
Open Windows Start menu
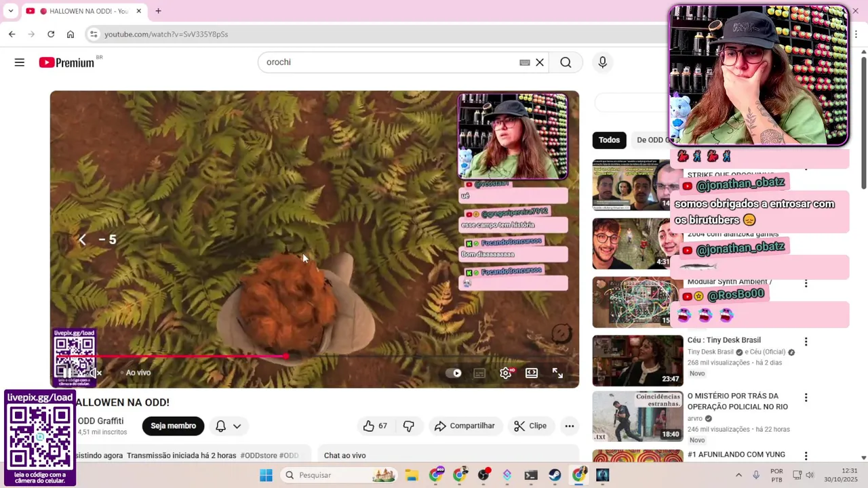266,475
